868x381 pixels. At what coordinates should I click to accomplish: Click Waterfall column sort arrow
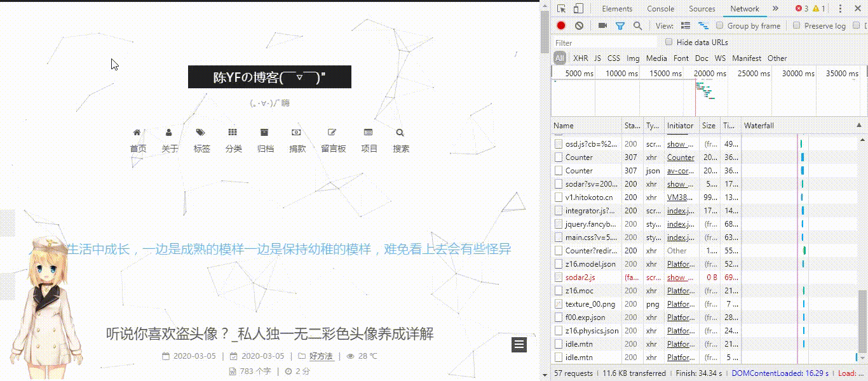[859, 126]
